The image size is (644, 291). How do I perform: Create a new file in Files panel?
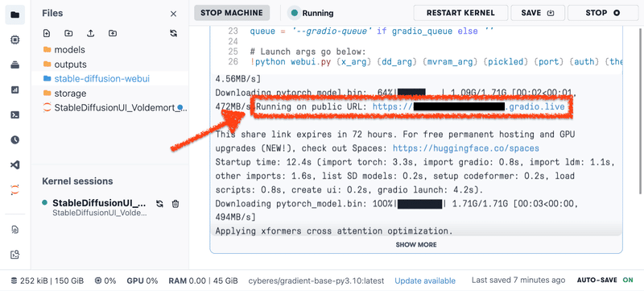pyautogui.click(x=47, y=33)
